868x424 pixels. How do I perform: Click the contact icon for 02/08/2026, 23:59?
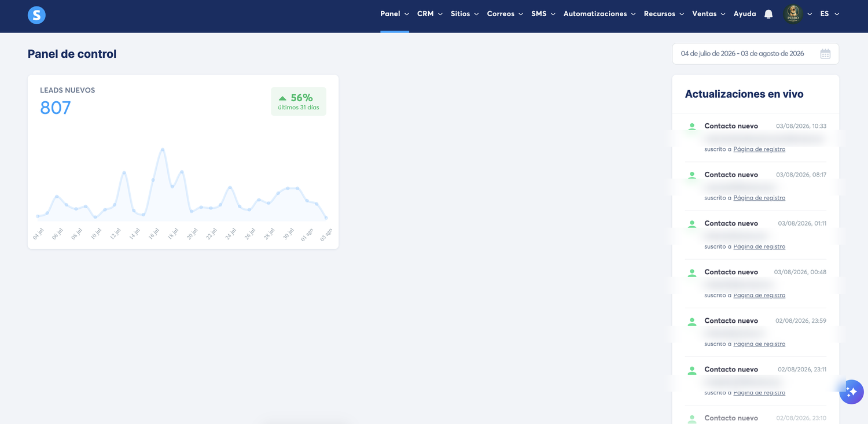click(692, 320)
